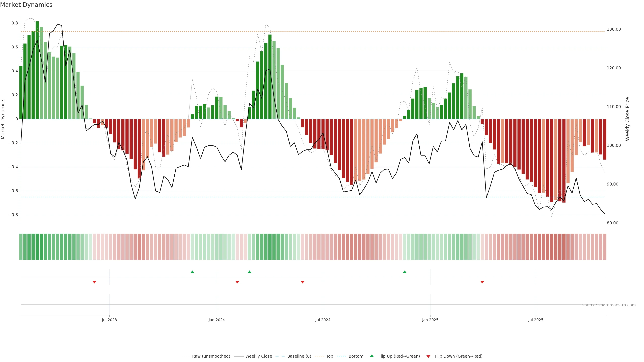Click the Market Dynamics chart title
Viewport: 644px width, 362px height.
[26, 5]
